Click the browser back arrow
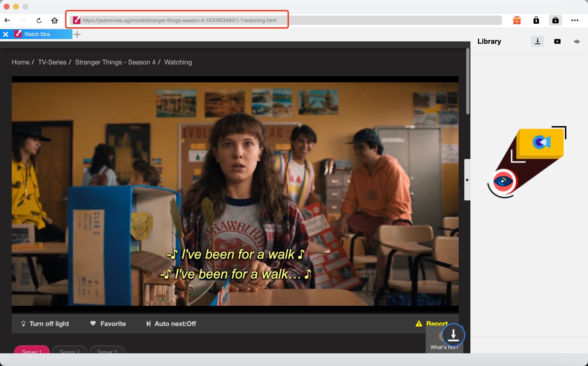 [7, 20]
